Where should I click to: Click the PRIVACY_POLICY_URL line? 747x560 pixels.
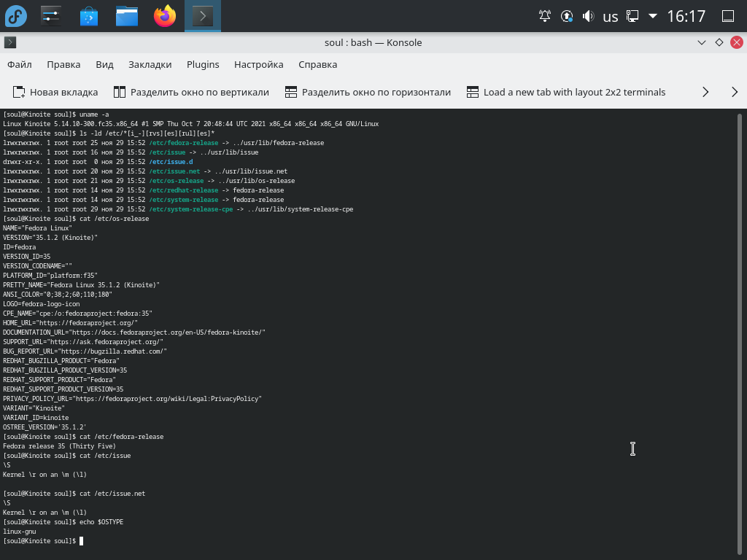[132, 399]
